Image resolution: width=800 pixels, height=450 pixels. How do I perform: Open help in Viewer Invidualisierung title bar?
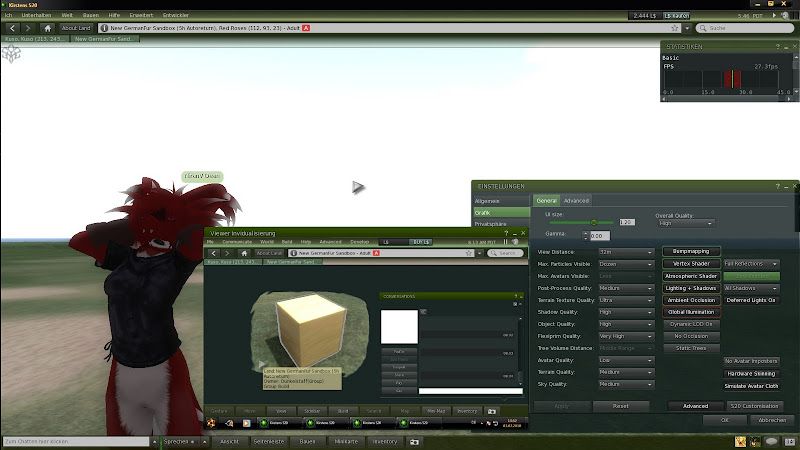pos(506,233)
